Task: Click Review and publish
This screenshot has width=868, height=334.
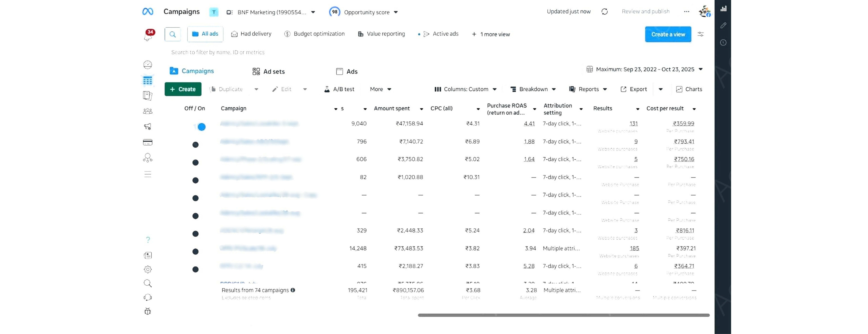Action: [646, 11]
